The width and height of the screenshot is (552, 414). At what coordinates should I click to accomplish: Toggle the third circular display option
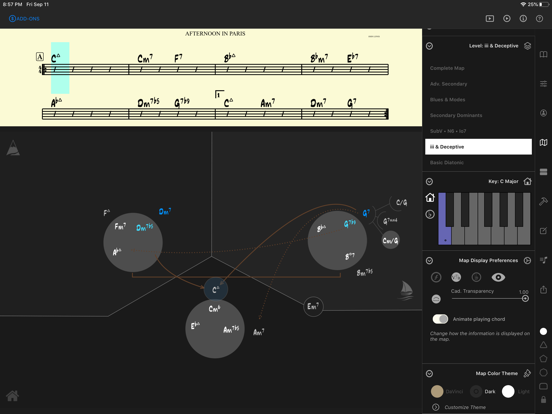pyautogui.click(x=476, y=277)
